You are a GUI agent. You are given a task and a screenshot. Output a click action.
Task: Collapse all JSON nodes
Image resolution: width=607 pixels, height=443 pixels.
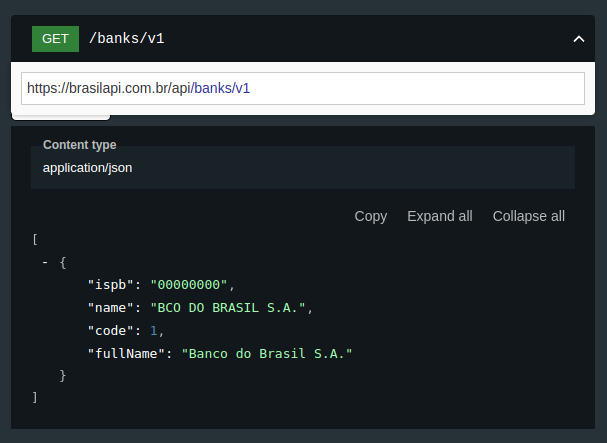528,216
